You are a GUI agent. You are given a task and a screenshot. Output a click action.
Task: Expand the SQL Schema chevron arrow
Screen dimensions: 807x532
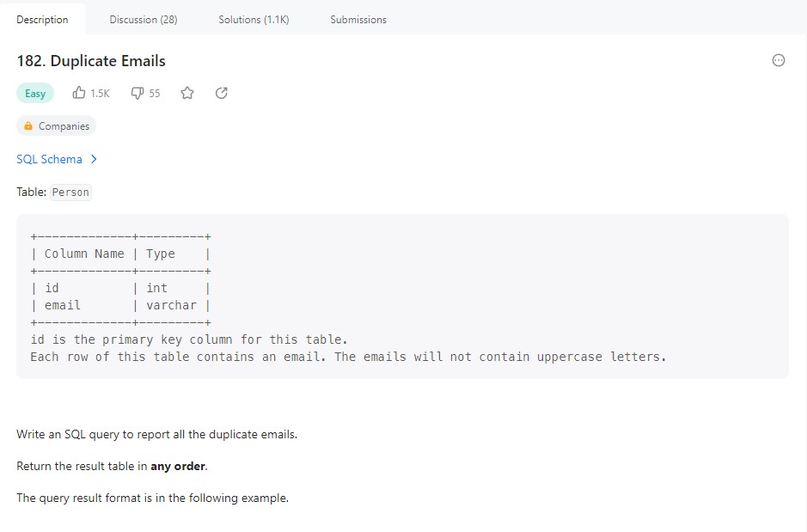point(94,159)
